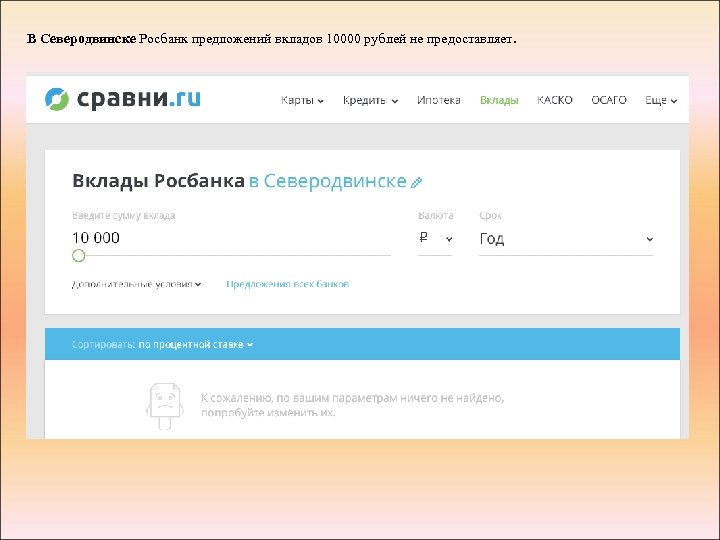
Task: Expand the Еще menu
Action: 661,100
